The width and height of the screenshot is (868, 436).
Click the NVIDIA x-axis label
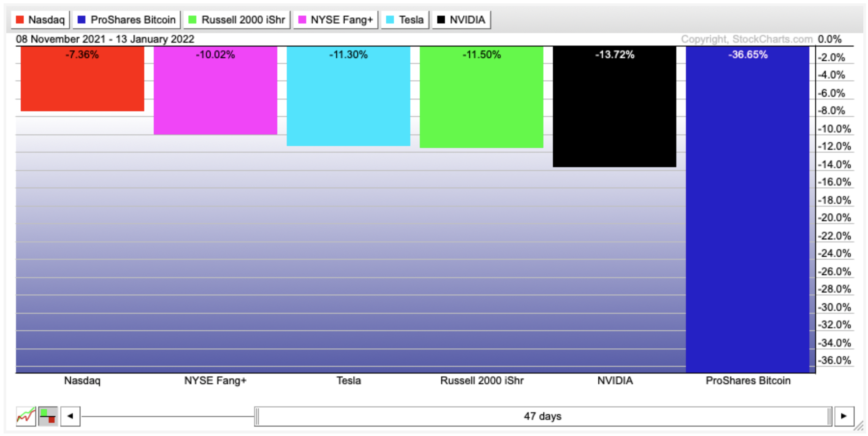click(615, 381)
